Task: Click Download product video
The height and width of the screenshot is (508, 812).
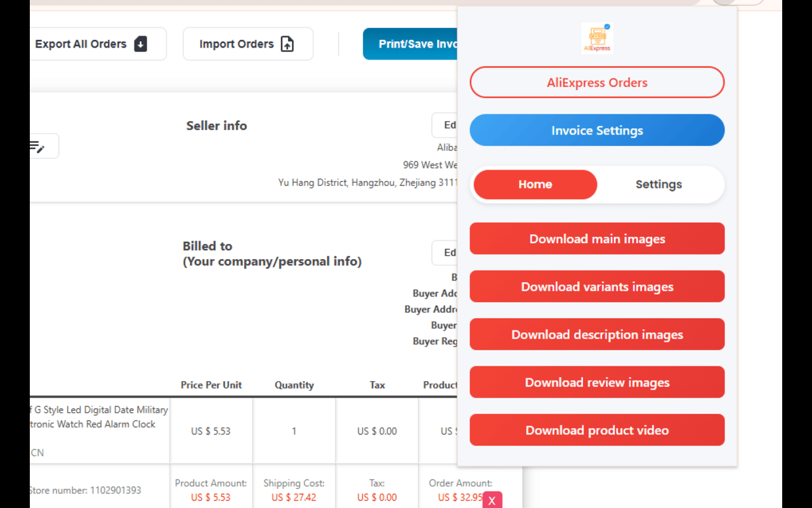Action: (597, 430)
